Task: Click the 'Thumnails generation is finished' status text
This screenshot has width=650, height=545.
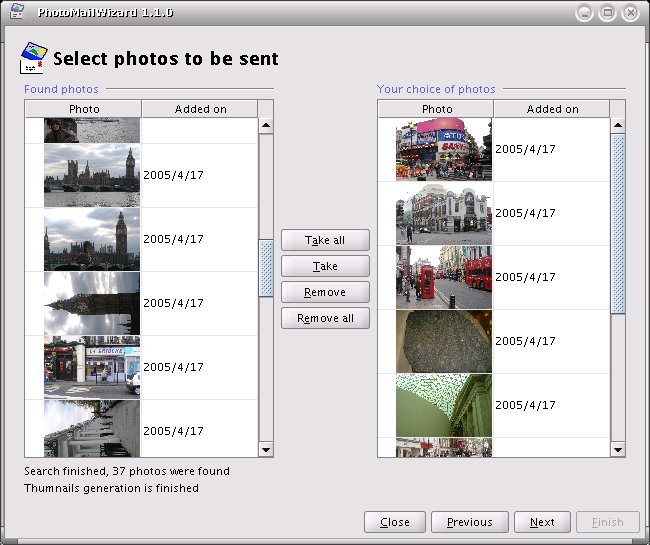Action: tap(111, 488)
